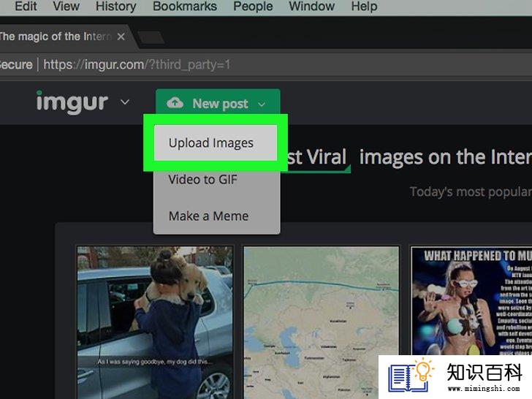Open the Window menu

pos(312,6)
